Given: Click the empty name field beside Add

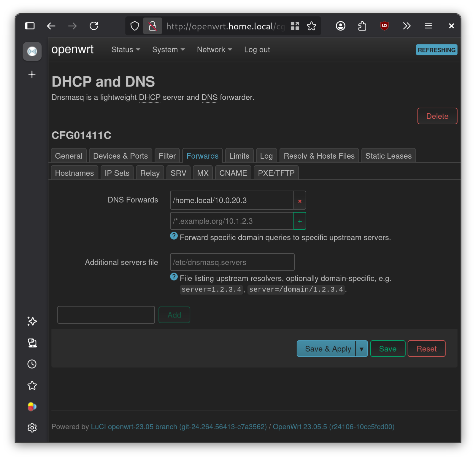Looking at the screenshot, I should coord(106,315).
